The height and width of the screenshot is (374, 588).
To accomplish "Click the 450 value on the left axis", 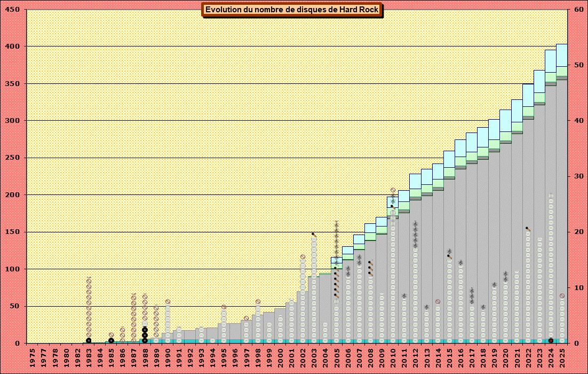I will [13, 10].
